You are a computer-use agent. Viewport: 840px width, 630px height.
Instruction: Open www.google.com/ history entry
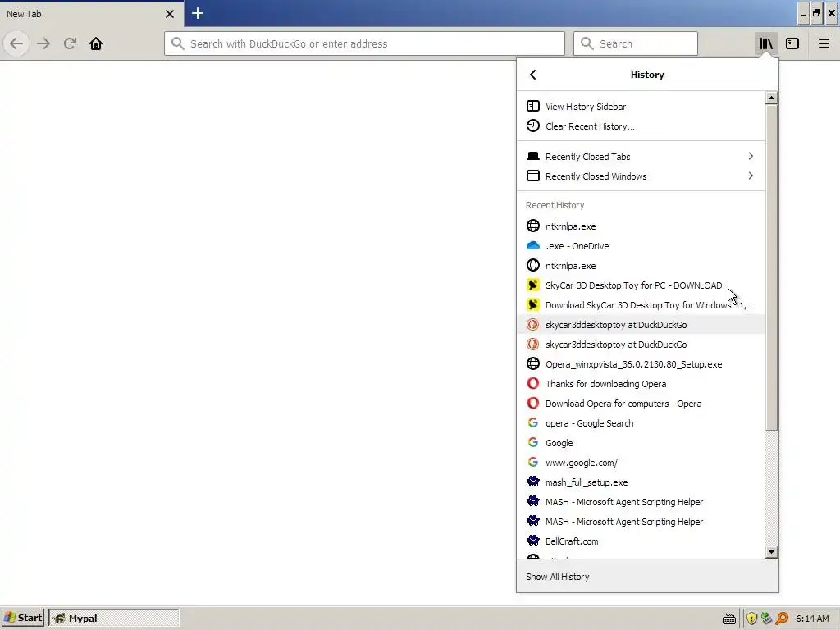coord(641,463)
